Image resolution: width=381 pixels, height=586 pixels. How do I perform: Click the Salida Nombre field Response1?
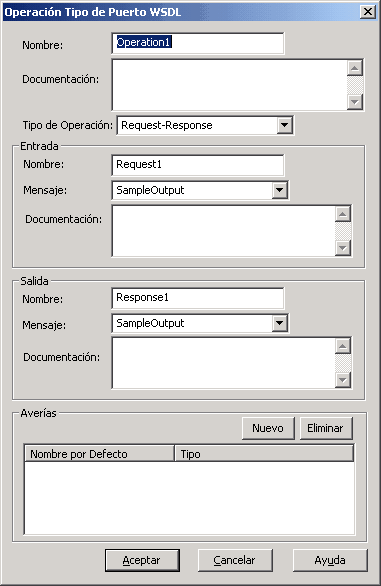197,298
